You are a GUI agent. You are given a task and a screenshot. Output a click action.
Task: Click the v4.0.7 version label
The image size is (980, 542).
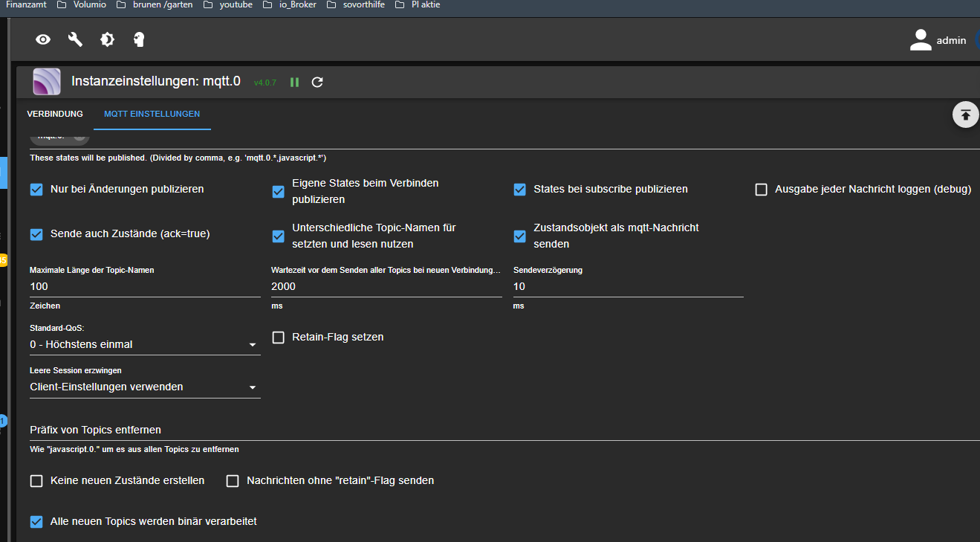point(265,83)
